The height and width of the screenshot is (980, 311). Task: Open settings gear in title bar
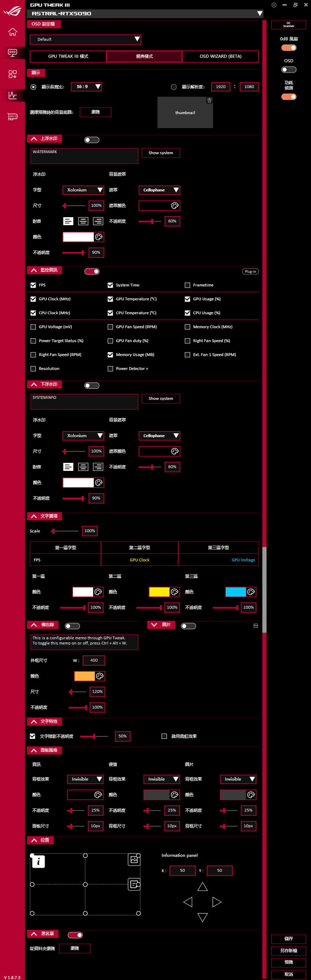click(274, 5)
